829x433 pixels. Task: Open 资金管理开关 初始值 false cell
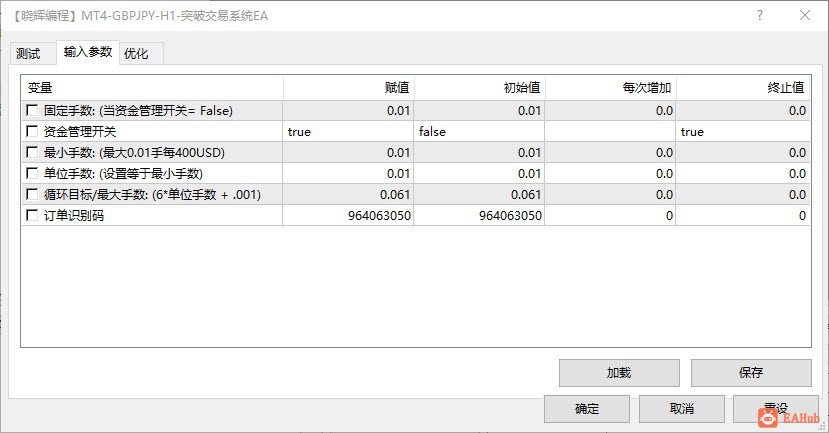click(480, 132)
